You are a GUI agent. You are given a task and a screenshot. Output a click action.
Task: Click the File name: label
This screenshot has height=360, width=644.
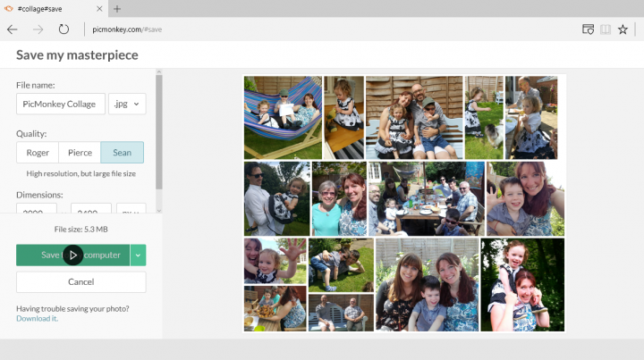35,85
